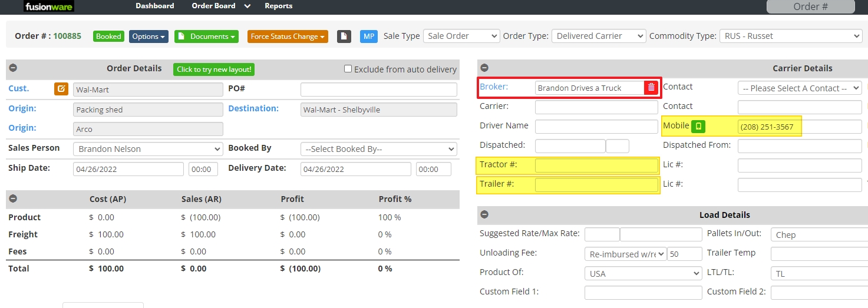Collapse the Cost and Sales summary section
The image size is (868, 308).
click(x=13, y=199)
